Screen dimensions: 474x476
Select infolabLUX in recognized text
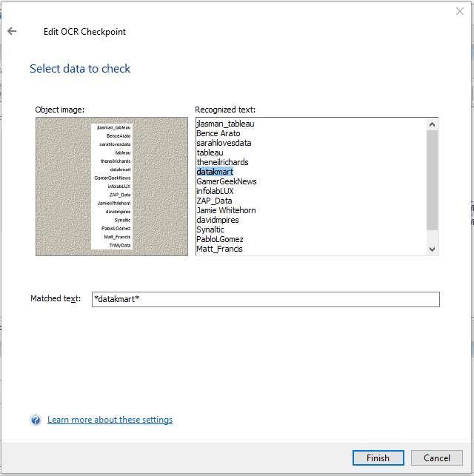[215, 191]
